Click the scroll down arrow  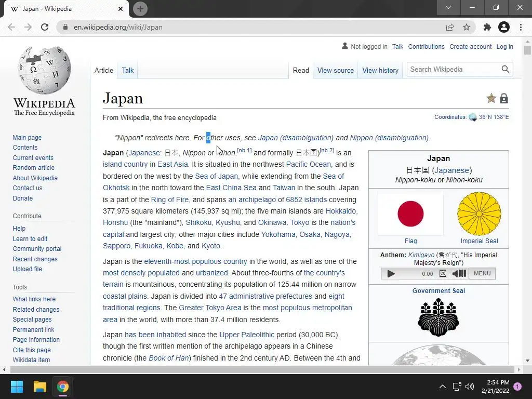tap(527, 361)
